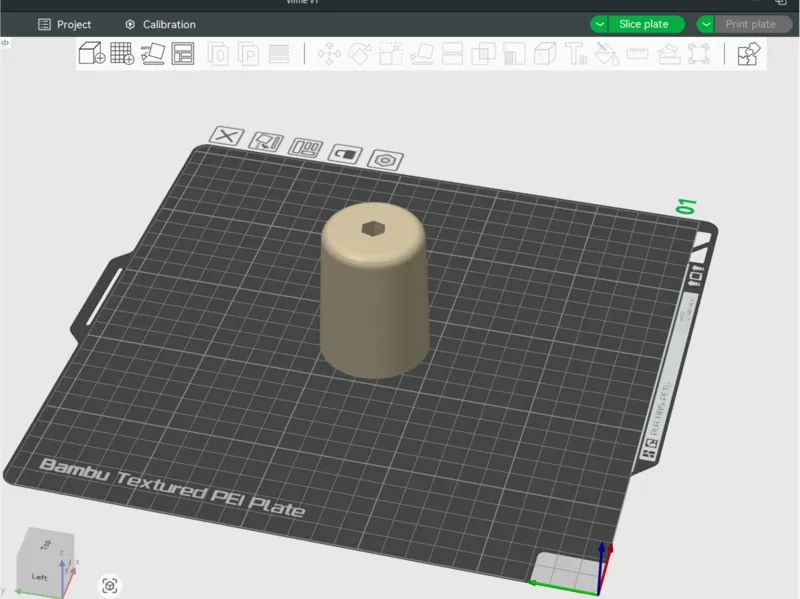Open the Project tab
800x599 pixels.
(x=65, y=24)
